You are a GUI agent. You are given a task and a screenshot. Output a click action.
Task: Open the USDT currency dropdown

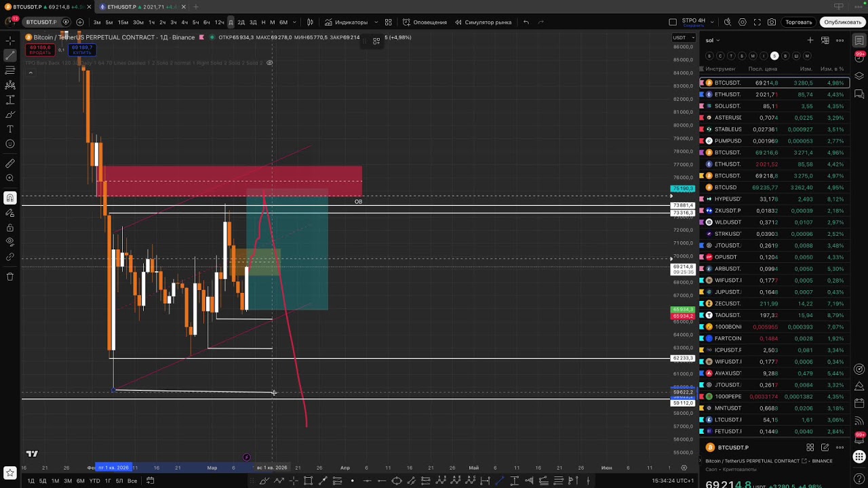682,37
